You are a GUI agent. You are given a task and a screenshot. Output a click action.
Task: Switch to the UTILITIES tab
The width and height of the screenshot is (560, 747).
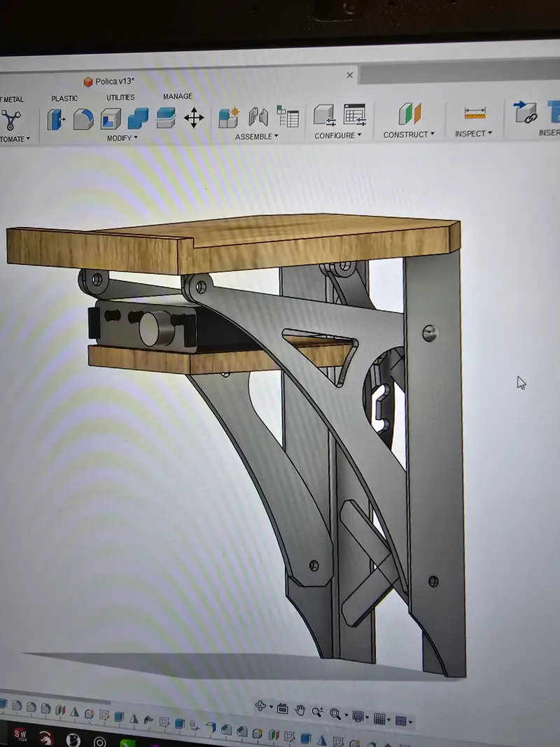point(120,97)
